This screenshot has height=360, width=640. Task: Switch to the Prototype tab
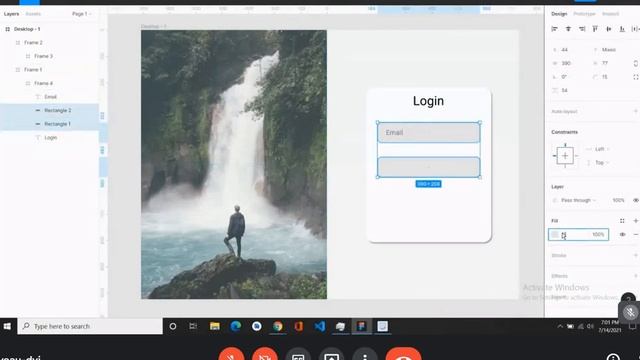(584, 14)
